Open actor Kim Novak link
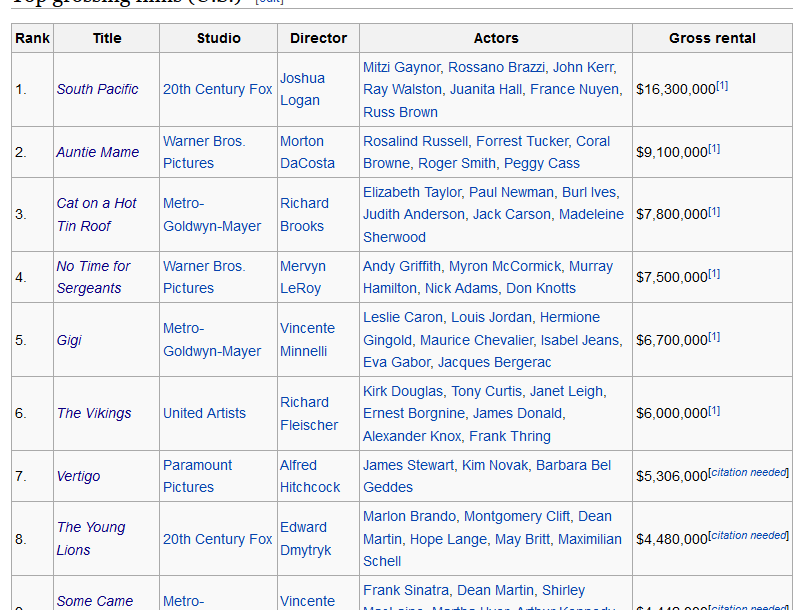The height and width of the screenshot is (610, 801). click(495, 465)
